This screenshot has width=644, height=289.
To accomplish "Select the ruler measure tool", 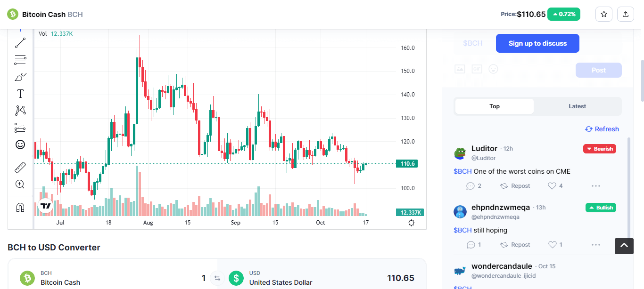I will click(20, 168).
